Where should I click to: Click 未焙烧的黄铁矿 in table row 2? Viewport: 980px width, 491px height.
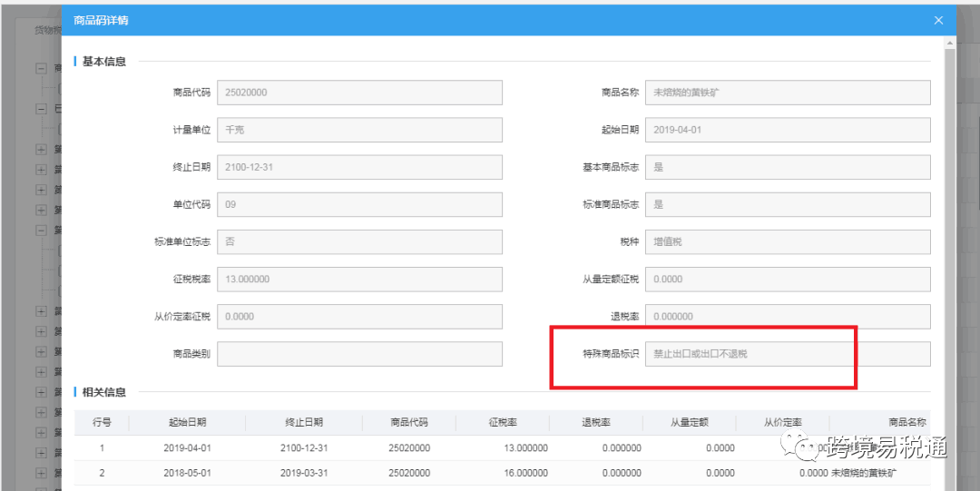pos(864,473)
